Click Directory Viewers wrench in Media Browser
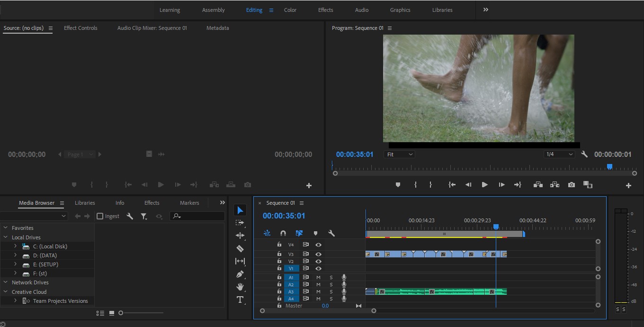 point(130,216)
